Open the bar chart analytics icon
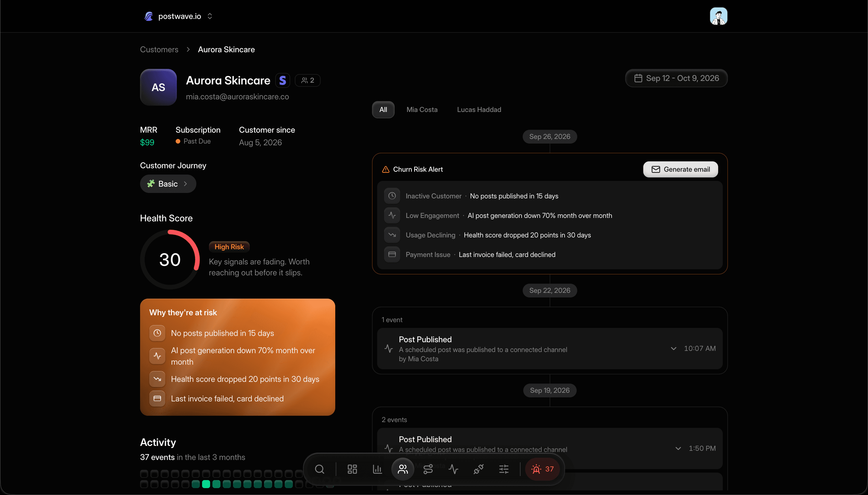This screenshot has height=495, width=868. 377,469
